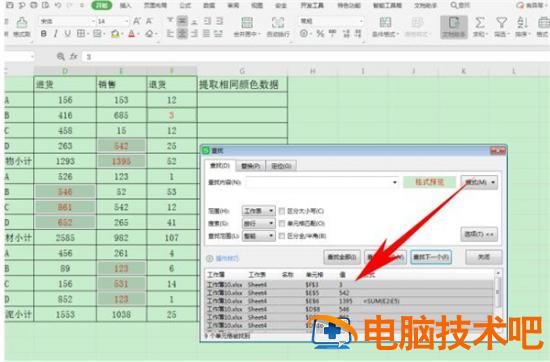Select the Find (查找) tab in dialog
Screen dimensions: 550x362
(x=220, y=165)
